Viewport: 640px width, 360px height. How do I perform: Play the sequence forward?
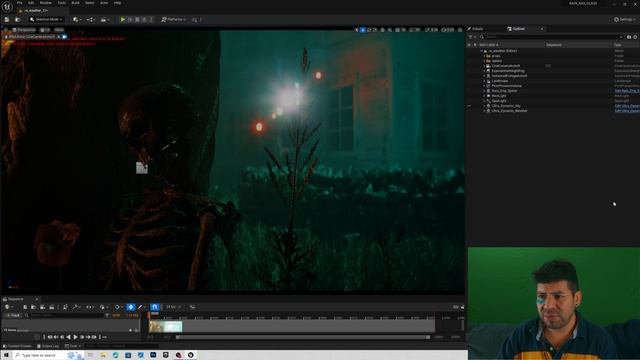point(75,337)
